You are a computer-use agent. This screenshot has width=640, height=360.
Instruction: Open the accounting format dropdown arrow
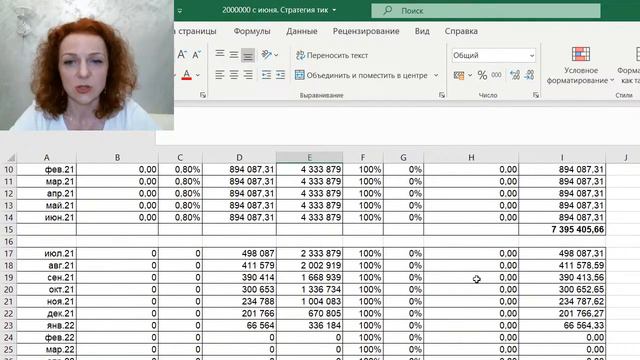pos(470,76)
